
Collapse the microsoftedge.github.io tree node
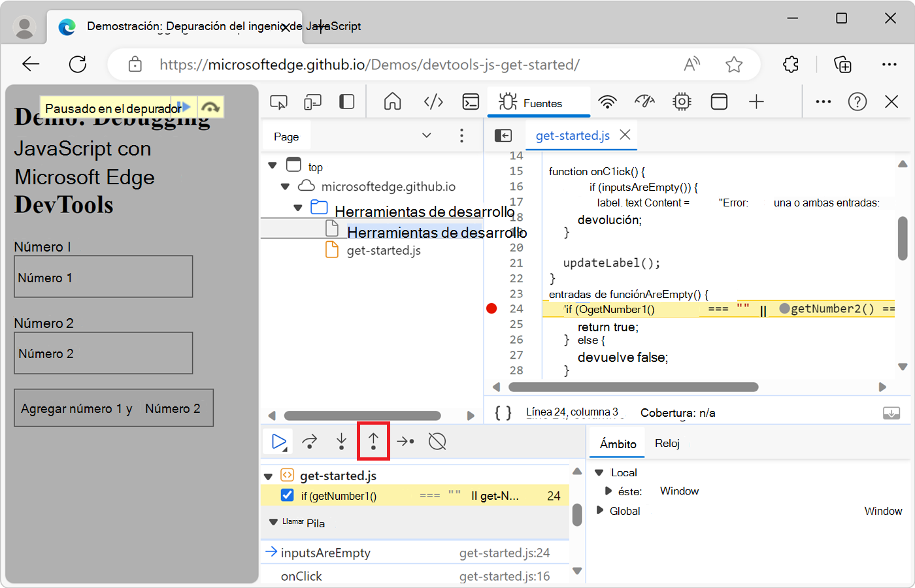click(x=285, y=187)
